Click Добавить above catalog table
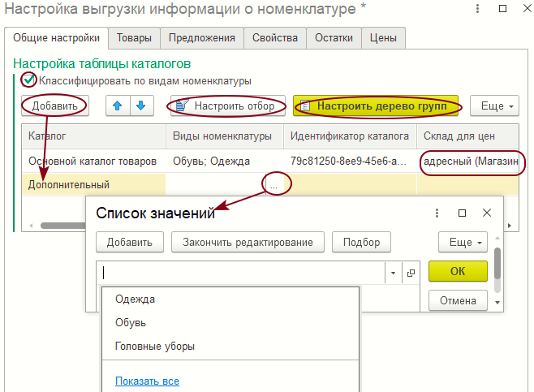This screenshot has height=392, width=534. coord(55,106)
